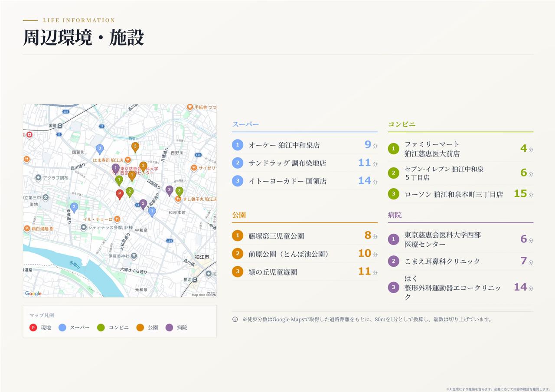Viewport: 555px width, 392px height.
Task: Click the 鶏白湯麺 樹 restaurant icon
Action: tap(27, 229)
